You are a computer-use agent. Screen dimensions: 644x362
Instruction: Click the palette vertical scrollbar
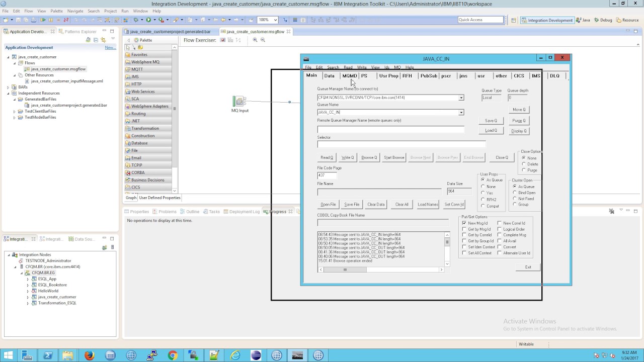click(x=175, y=119)
